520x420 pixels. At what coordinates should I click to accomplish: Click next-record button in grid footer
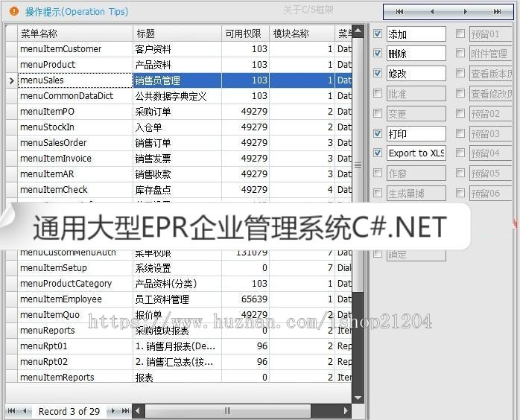(112, 411)
